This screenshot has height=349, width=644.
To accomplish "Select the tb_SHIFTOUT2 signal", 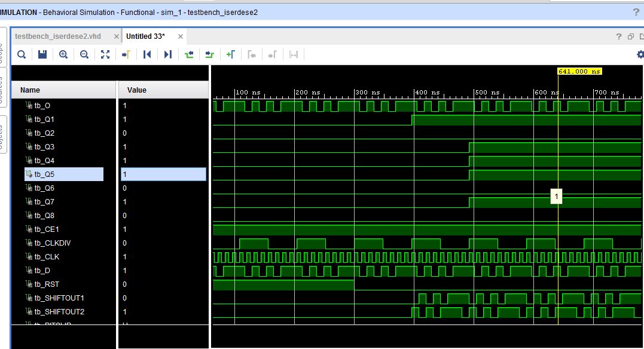I will pyautogui.click(x=59, y=311).
